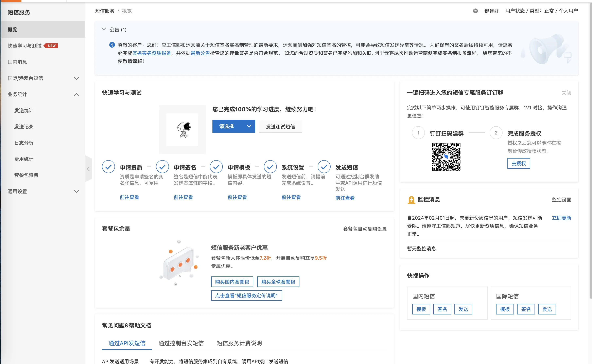This screenshot has height=364, width=592.
Task: Collapse the 业务统计 sidebar group
Action: click(x=76, y=94)
